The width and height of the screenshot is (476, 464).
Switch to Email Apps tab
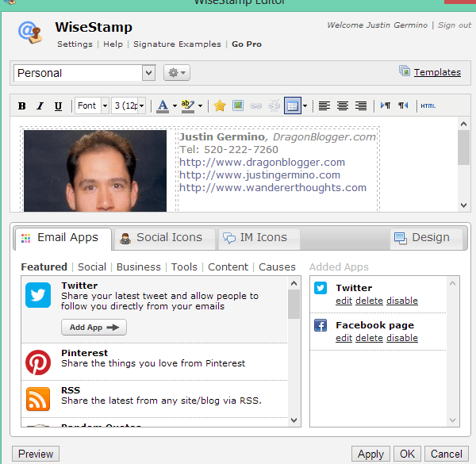[x=63, y=238]
